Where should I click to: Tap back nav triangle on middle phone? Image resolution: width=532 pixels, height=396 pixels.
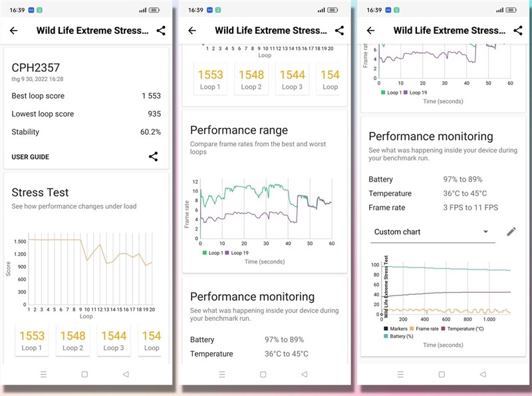305,374
